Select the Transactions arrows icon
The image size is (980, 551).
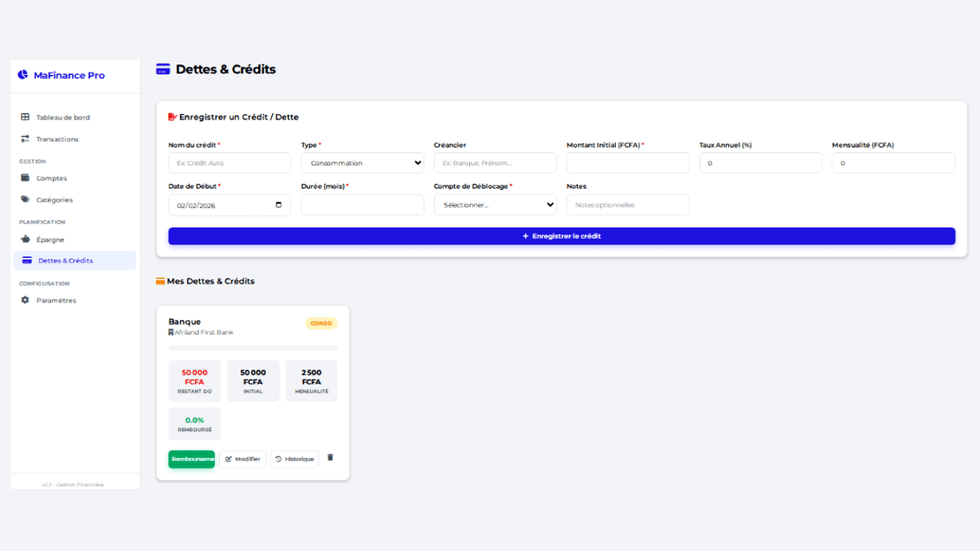point(24,139)
